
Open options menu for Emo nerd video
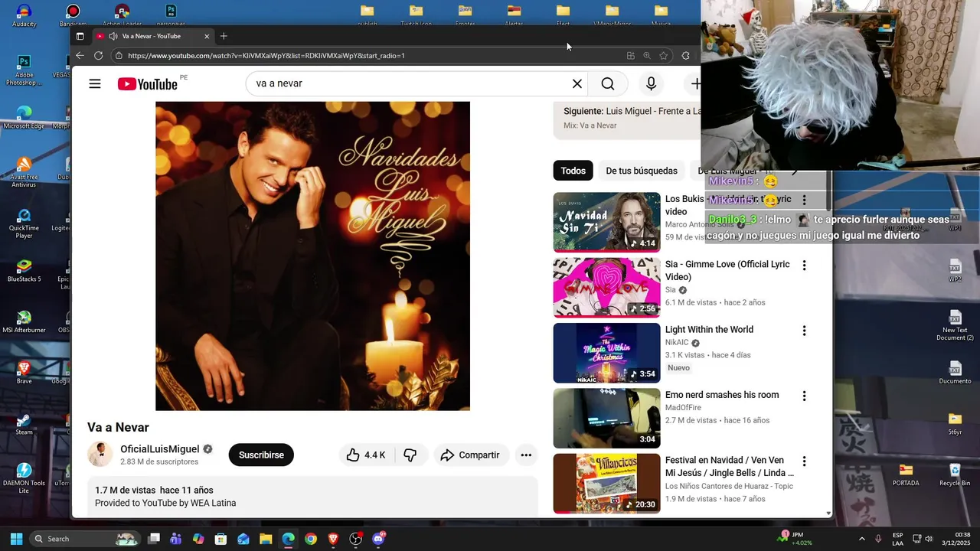tap(804, 396)
